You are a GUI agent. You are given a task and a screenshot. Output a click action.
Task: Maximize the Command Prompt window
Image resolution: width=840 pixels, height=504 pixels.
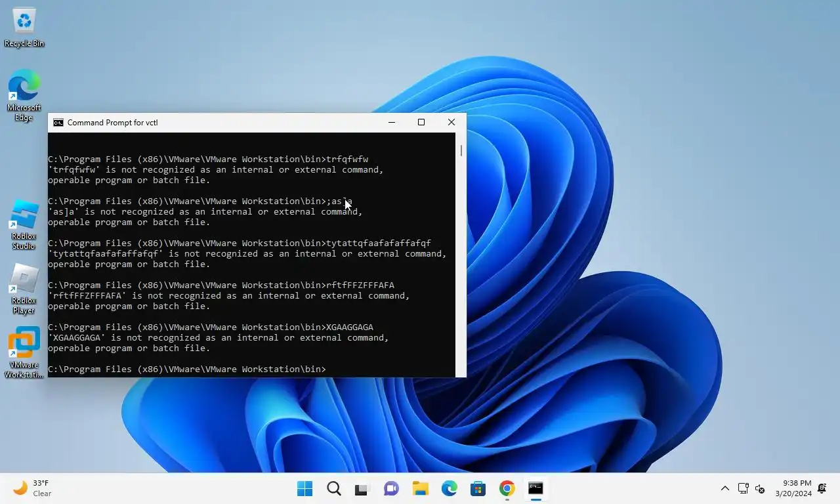(421, 122)
